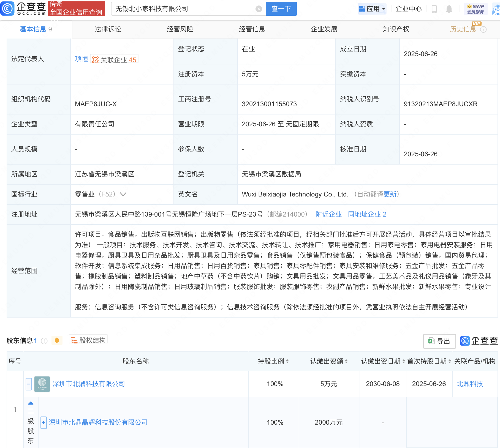This screenshot has height=448, width=500.
Task: Open 深圳市北鼎科技有限公司 shareholder link
Action: [x=89, y=384]
